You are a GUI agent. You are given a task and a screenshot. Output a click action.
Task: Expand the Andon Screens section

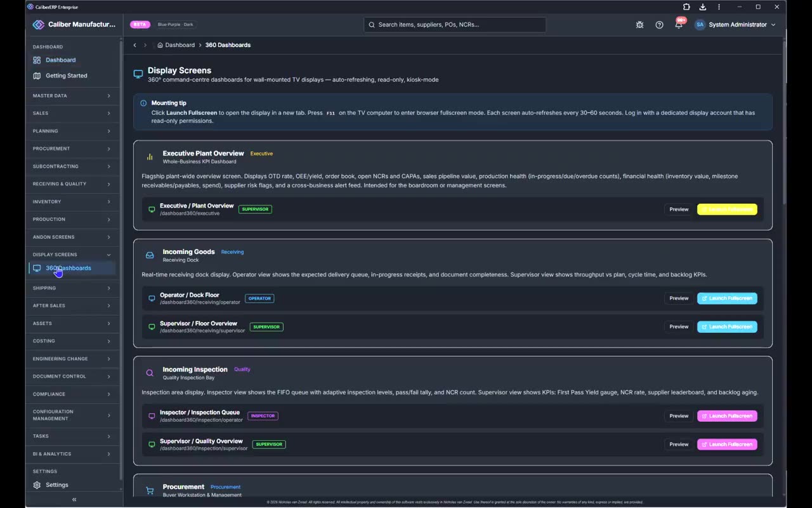[72, 237]
